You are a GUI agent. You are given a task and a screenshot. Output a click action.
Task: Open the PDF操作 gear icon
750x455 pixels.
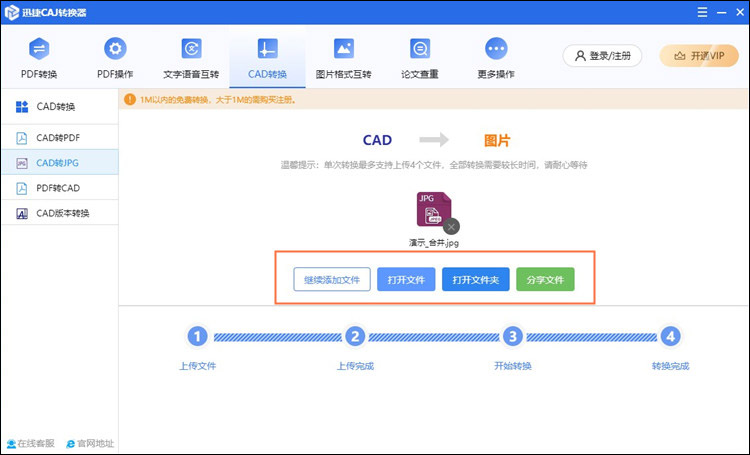[115, 48]
